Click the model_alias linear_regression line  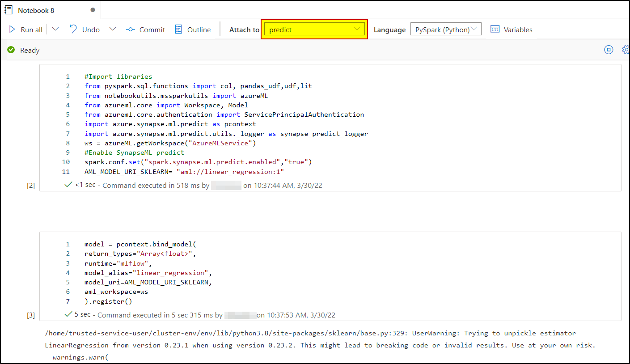pyautogui.click(x=148, y=273)
